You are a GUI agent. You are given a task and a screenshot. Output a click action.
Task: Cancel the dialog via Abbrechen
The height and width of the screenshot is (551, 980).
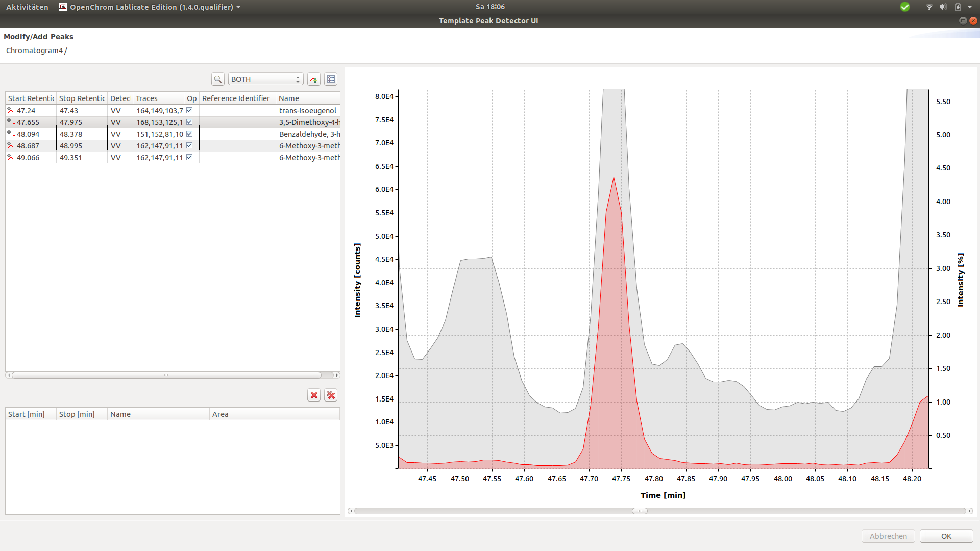[888, 536]
